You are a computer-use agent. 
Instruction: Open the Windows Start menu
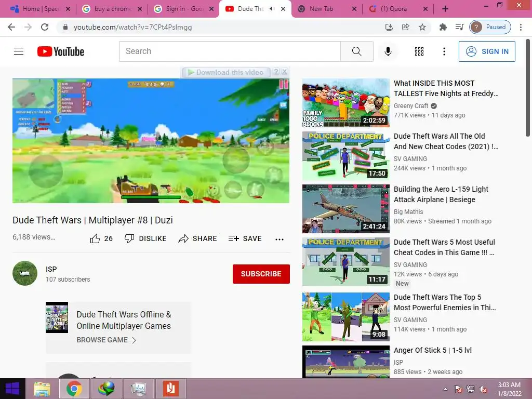[x=12, y=389]
